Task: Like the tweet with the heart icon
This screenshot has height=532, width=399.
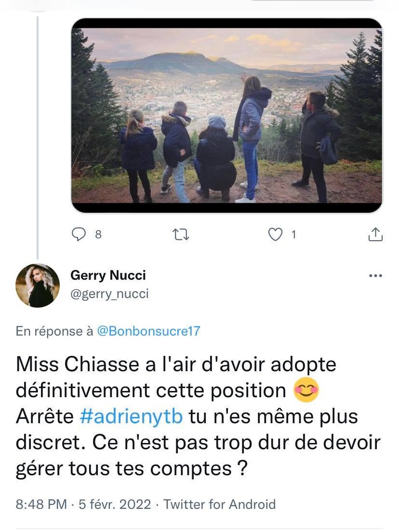Action: pyautogui.click(x=275, y=234)
